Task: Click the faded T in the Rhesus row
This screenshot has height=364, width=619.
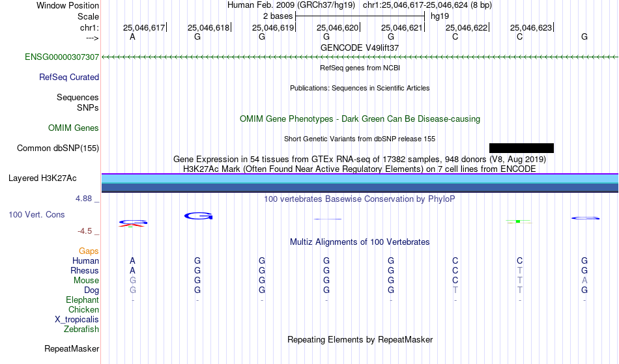Action: pos(520,270)
